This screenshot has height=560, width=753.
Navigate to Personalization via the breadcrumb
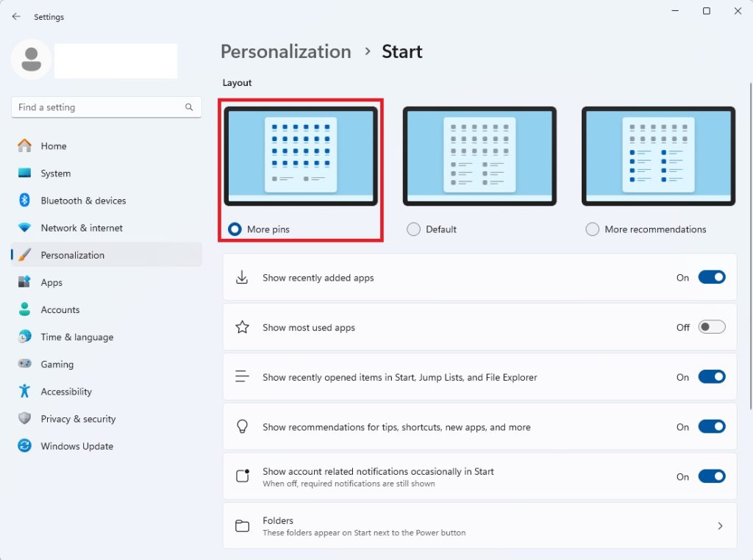(285, 51)
